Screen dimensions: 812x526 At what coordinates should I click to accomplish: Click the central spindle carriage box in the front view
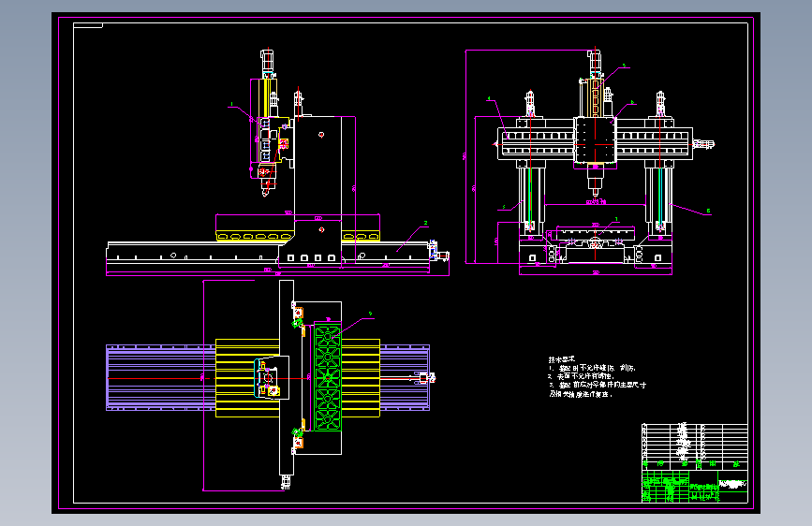[595, 139]
